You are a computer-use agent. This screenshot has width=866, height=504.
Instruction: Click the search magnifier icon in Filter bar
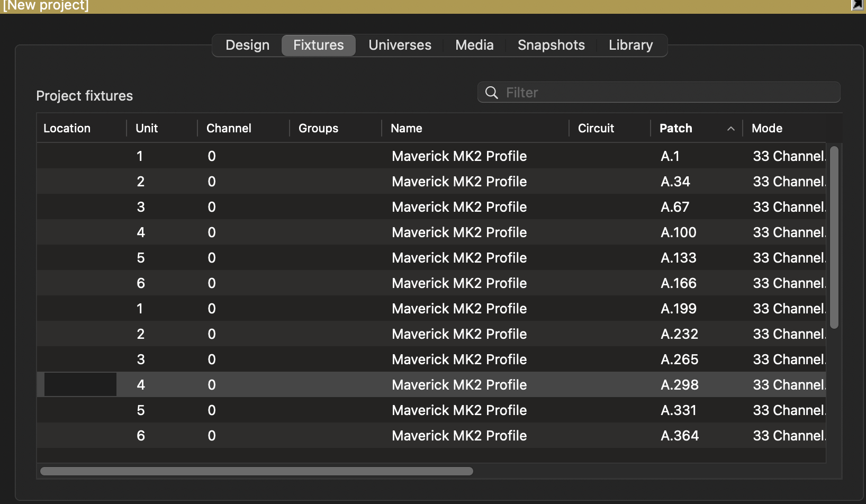491,92
